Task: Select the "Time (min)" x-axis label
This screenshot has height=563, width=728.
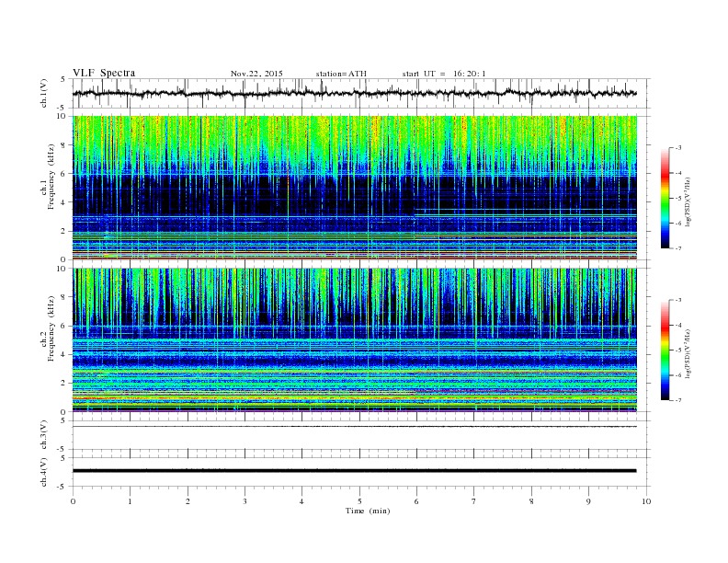Action: (368, 511)
